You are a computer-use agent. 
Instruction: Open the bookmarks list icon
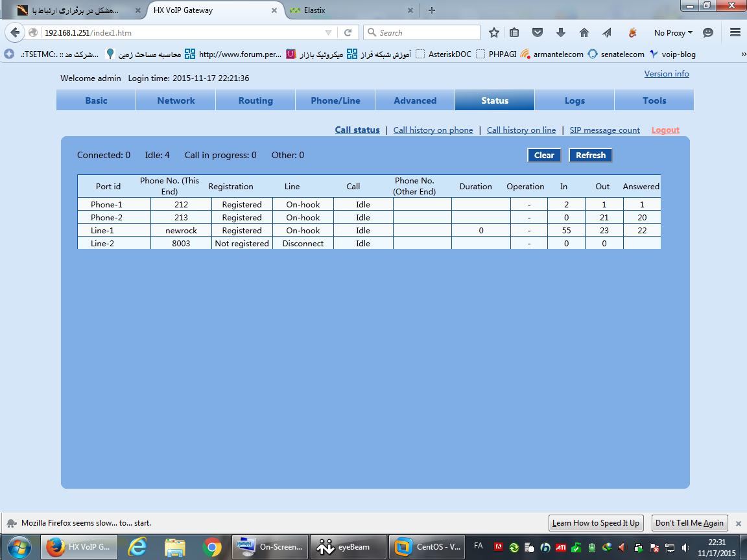pos(515,32)
